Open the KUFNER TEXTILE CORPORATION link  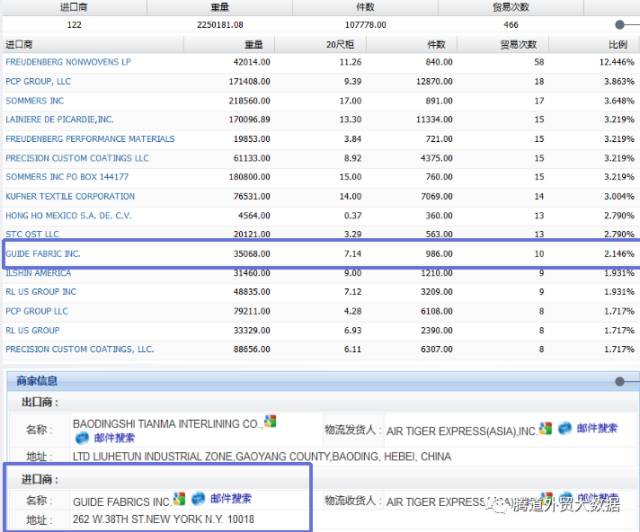[x=70, y=196]
